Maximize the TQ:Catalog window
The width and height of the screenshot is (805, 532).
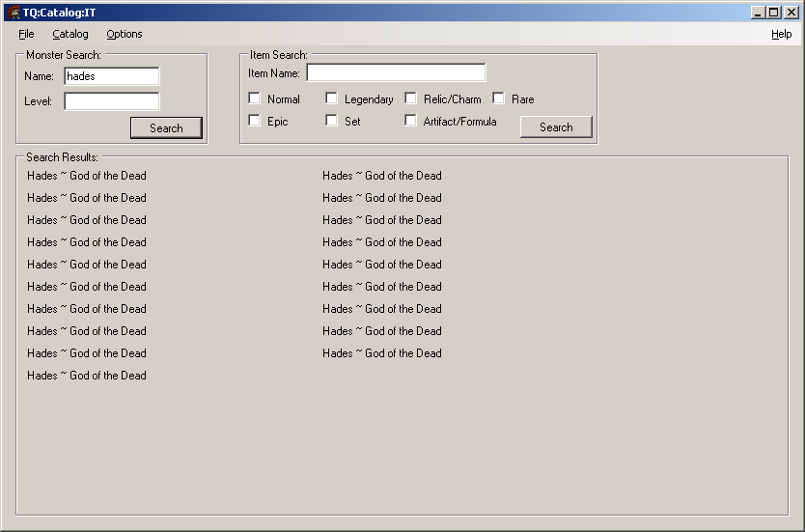[774, 12]
